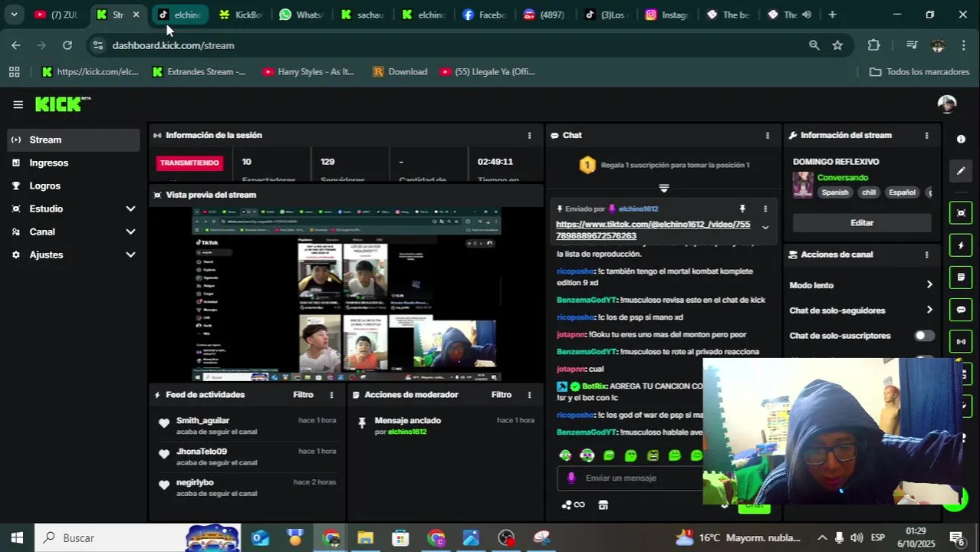
Task: Open Información del stream panel options
Action: [x=926, y=135]
